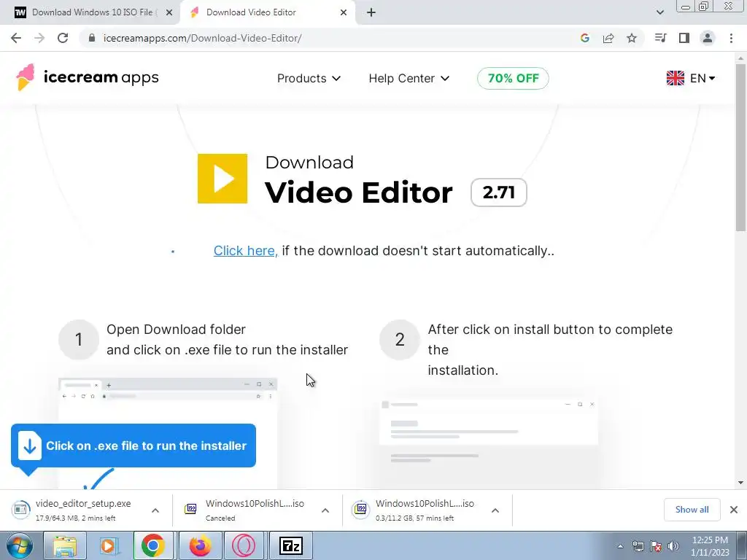Click 'Click on .exe file to run' tooltip
The width and height of the screenshot is (747, 560).
[133, 446]
